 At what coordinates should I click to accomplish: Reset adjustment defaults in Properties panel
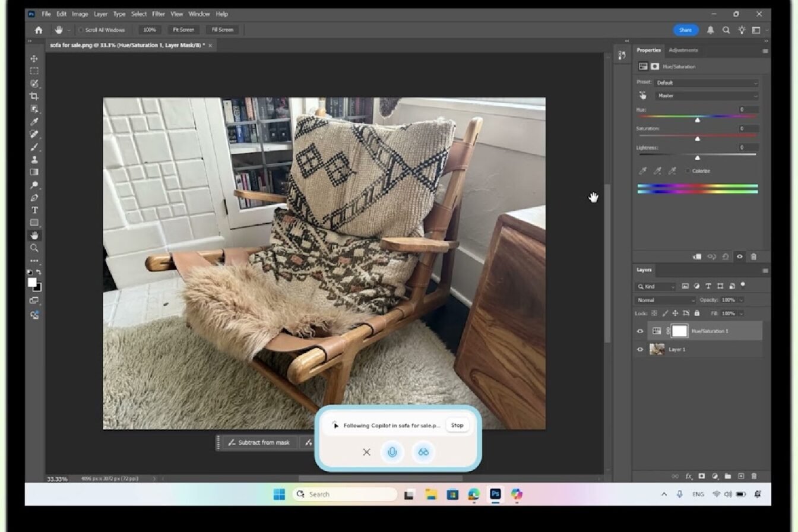[x=725, y=256]
